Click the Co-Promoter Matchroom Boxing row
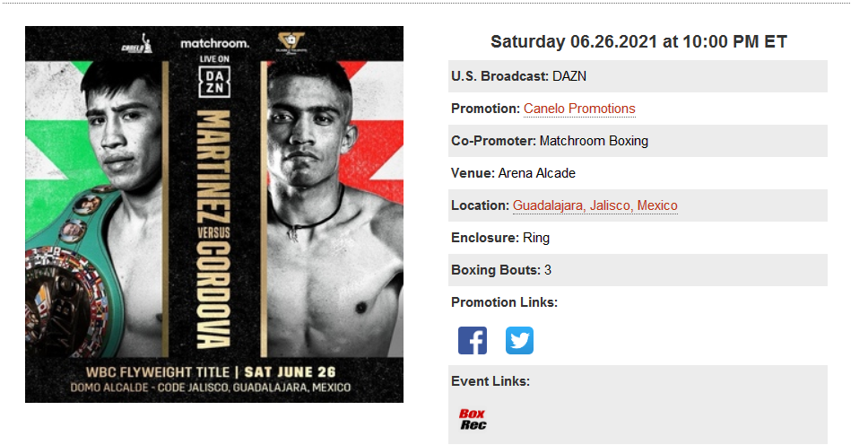The height and width of the screenshot is (445, 868). pos(638,141)
